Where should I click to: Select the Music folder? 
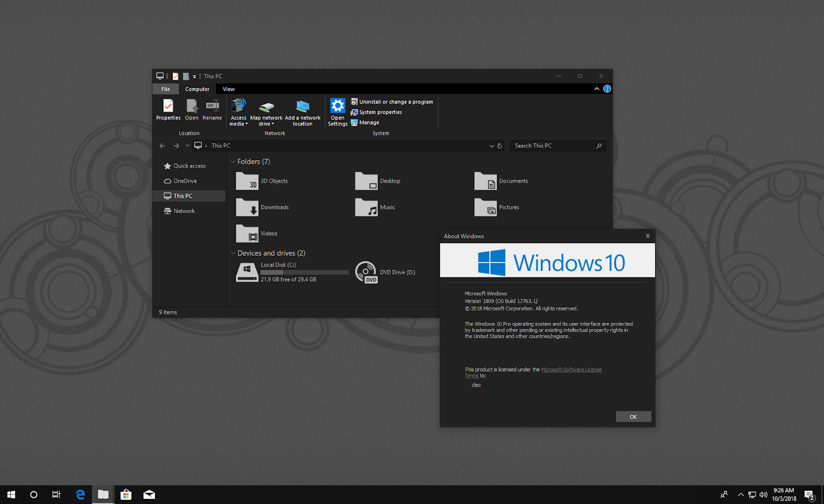(375, 207)
